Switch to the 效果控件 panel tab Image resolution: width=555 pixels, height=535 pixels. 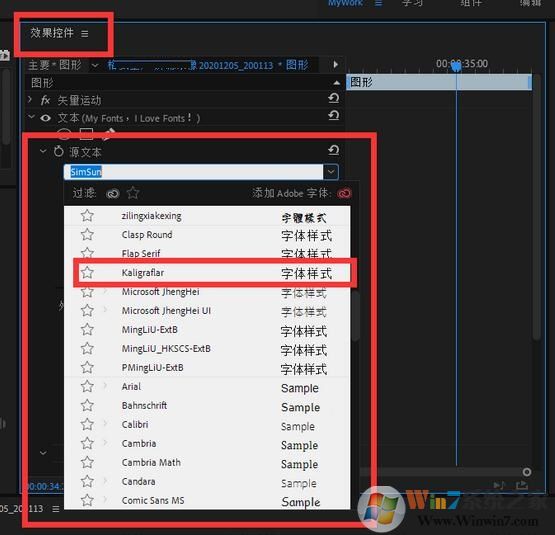click(x=52, y=33)
